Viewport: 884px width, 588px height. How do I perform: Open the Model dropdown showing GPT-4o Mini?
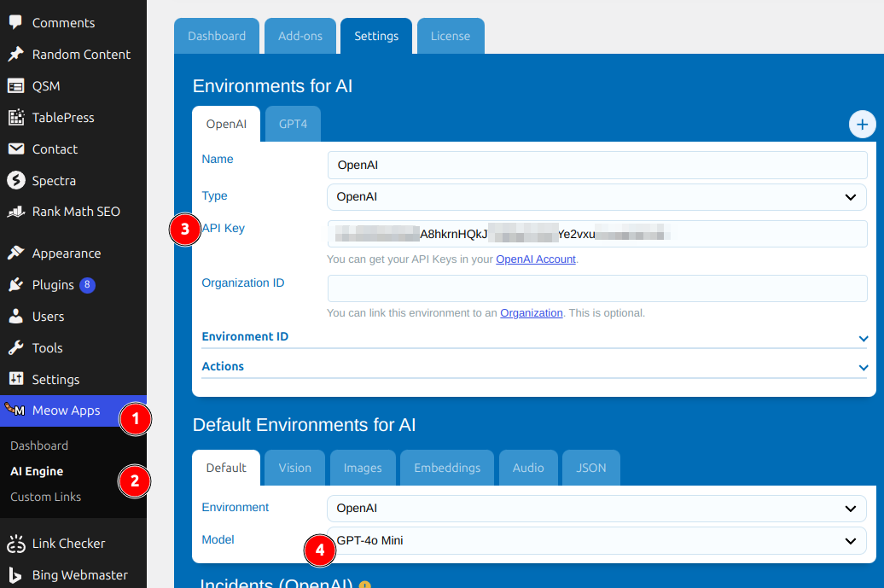596,540
